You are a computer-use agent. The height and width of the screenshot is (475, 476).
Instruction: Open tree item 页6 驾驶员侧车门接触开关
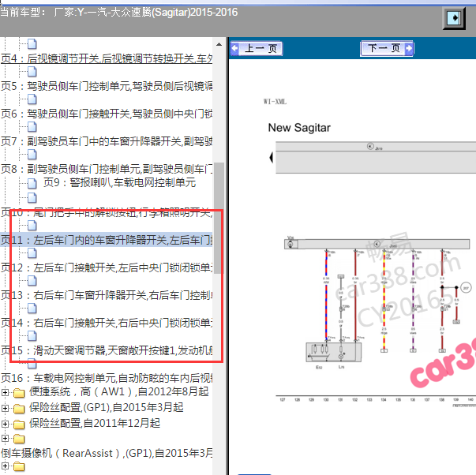pyautogui.click(x=107, y=114)
